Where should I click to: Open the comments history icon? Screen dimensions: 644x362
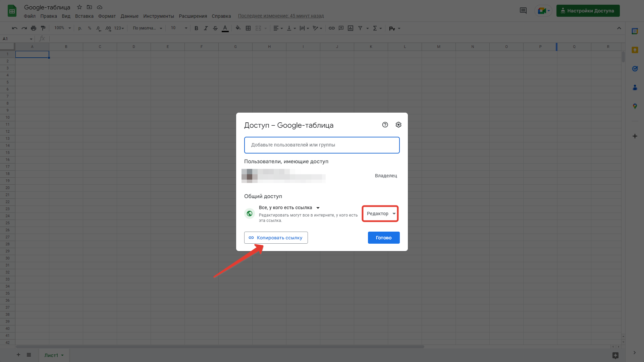523,11
